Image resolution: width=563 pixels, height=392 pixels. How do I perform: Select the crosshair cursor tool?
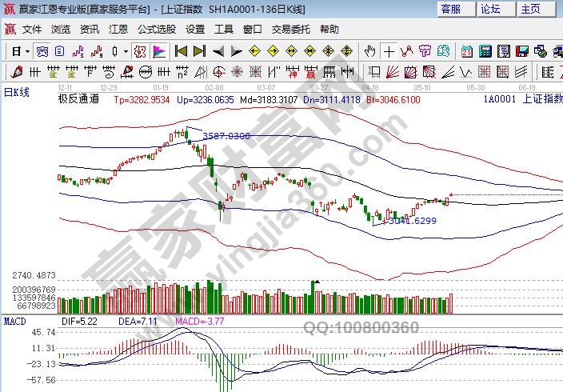pyautogui.click(x=389, y=51)
